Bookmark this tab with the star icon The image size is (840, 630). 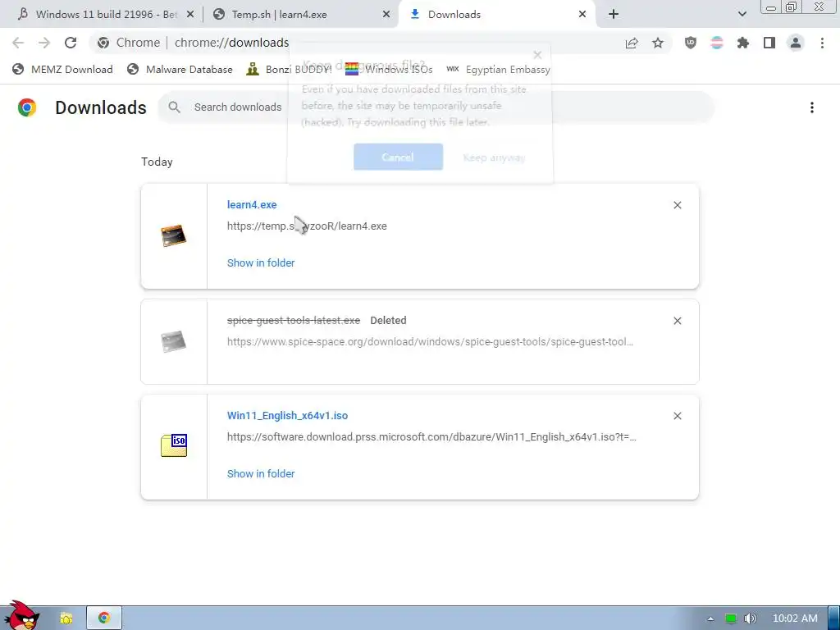click(x=658, y=43)
